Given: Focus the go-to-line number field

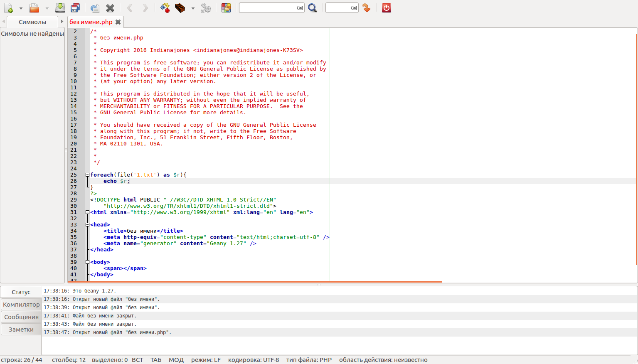Looking at the screenshot, I should point(338,8).
